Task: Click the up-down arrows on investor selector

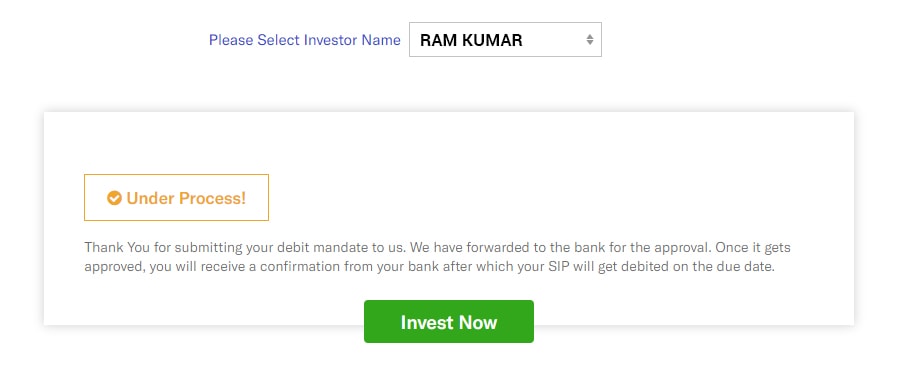Action: (589, 40)
